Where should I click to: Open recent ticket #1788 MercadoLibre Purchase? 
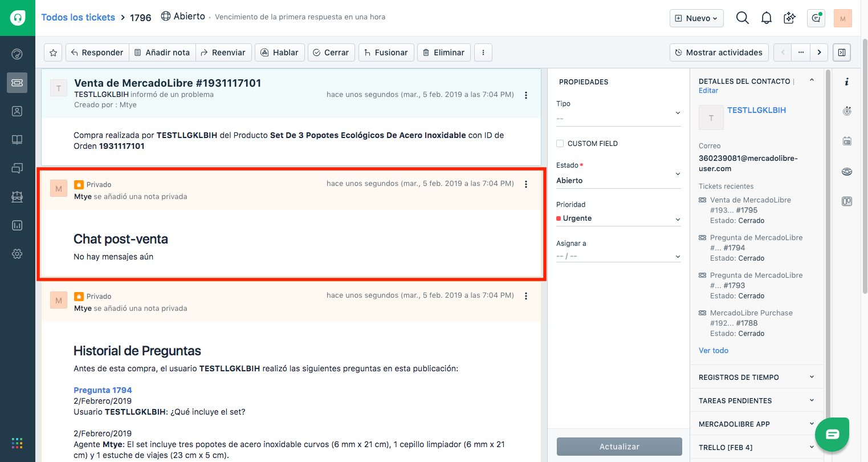pyautogui.click(x=751, y=318)
